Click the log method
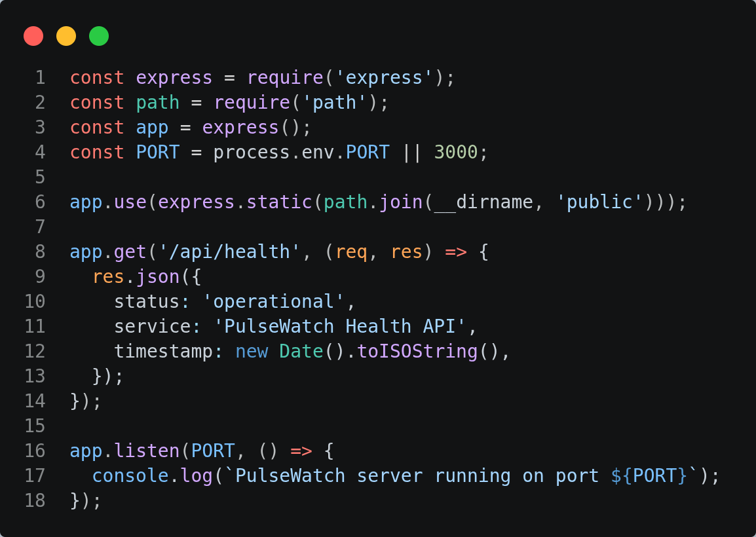This screenshot has width=756, height=537. pos(197,476)
